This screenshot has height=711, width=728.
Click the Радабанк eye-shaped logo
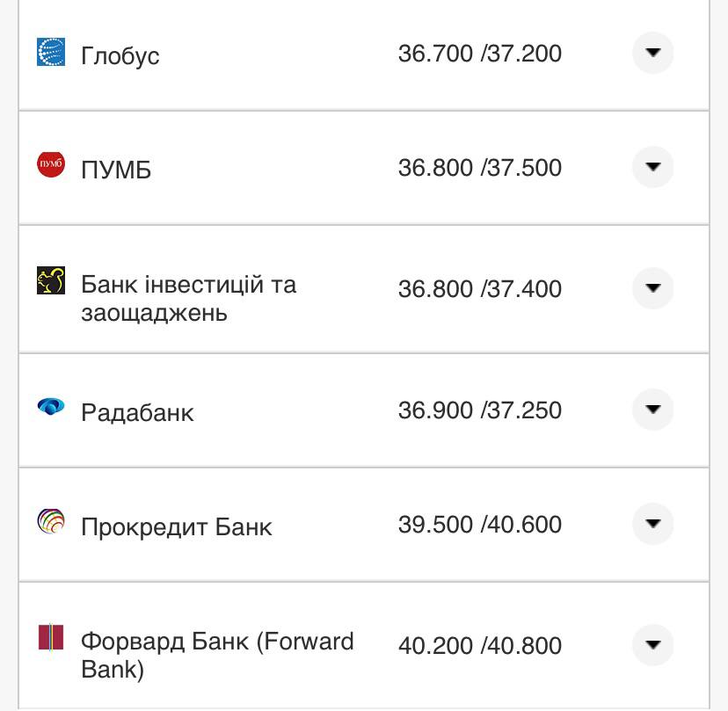pyautogui.click(x=51, y=406)
